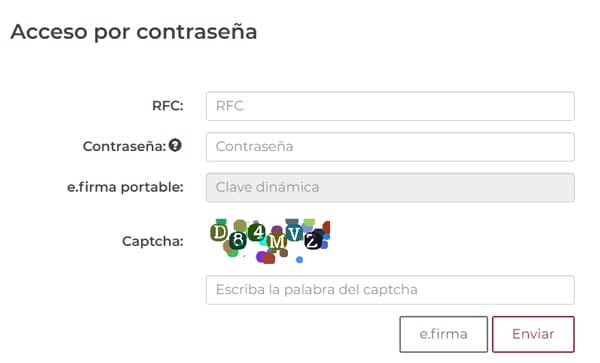The height and width of the screenshot is (363, 600).
Task: Focus the 'Escriba la palabra del captcha' box
Action: pyautogui.click(x=390, y=290)
